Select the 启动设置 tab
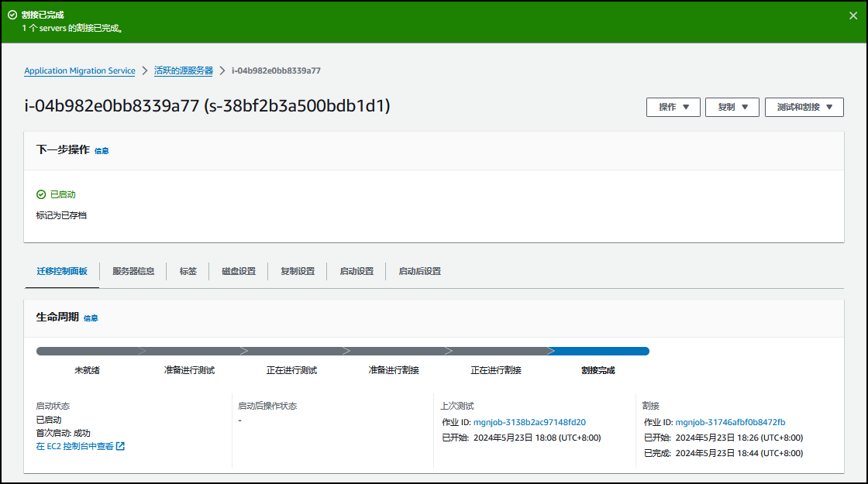The image size is (868, 484). 356,272
